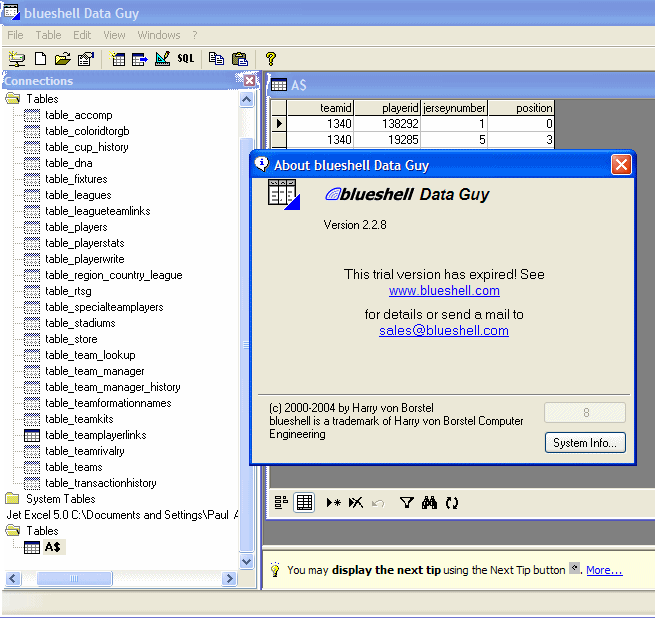Viewport: 655px width, 618px height.
Task: Click the refresh arrows icon
Action: 452,503
